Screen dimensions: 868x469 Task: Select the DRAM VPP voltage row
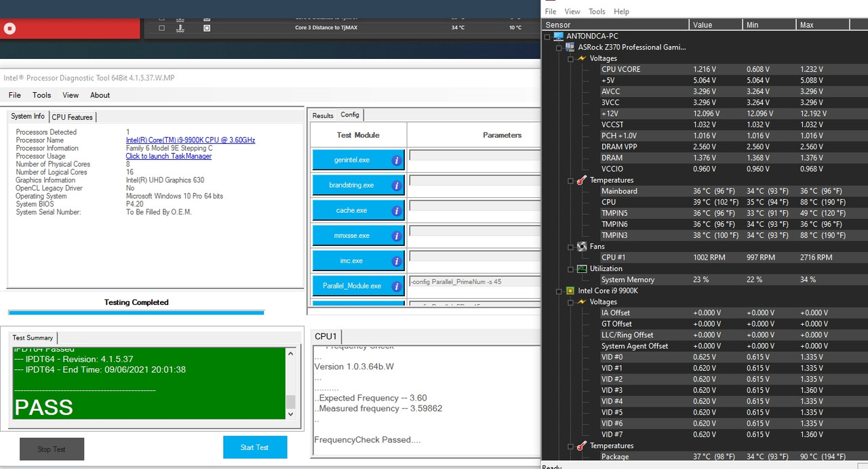pyautogui.click(x=734, y=146)
